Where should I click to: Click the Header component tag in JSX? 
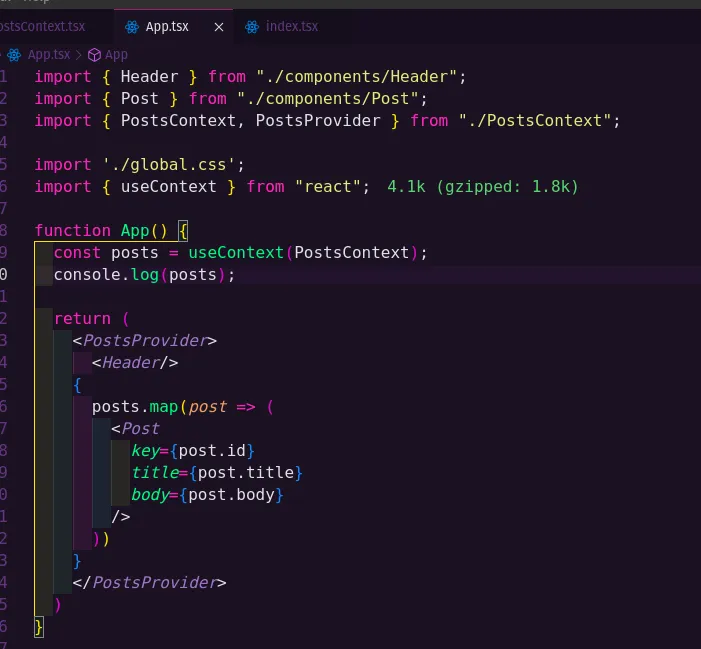(135, 362)
